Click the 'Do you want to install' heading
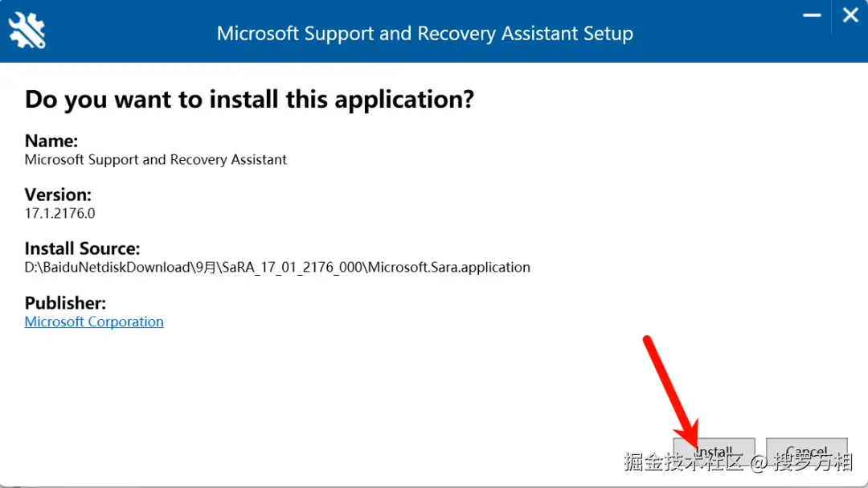This screenshot has height=488, width=868. (x=249, y=100)
